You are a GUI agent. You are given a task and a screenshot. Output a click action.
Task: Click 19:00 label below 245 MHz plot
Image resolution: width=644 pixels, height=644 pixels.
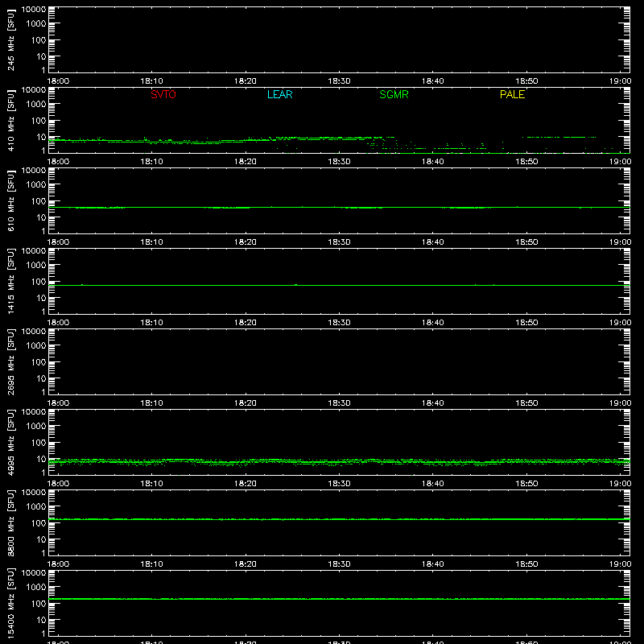point(620,81)
